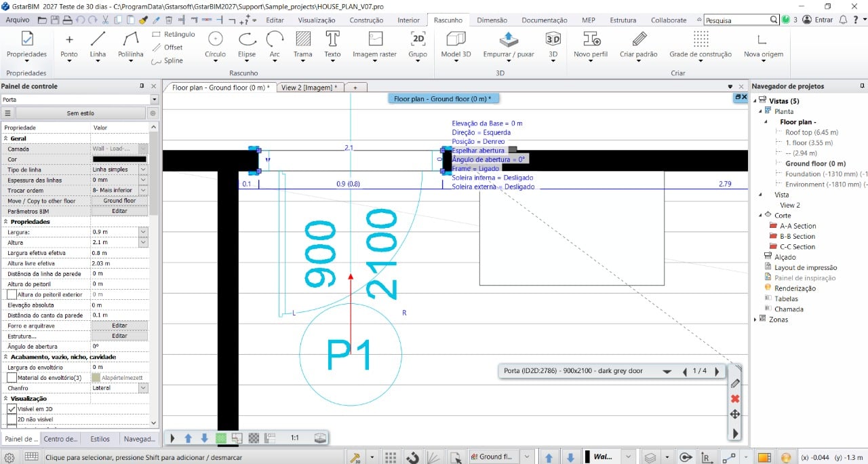Enable the Material do envoltório(3) checkbox
Viewport: 868px width, 464px height.
click(x=12, y=377)
